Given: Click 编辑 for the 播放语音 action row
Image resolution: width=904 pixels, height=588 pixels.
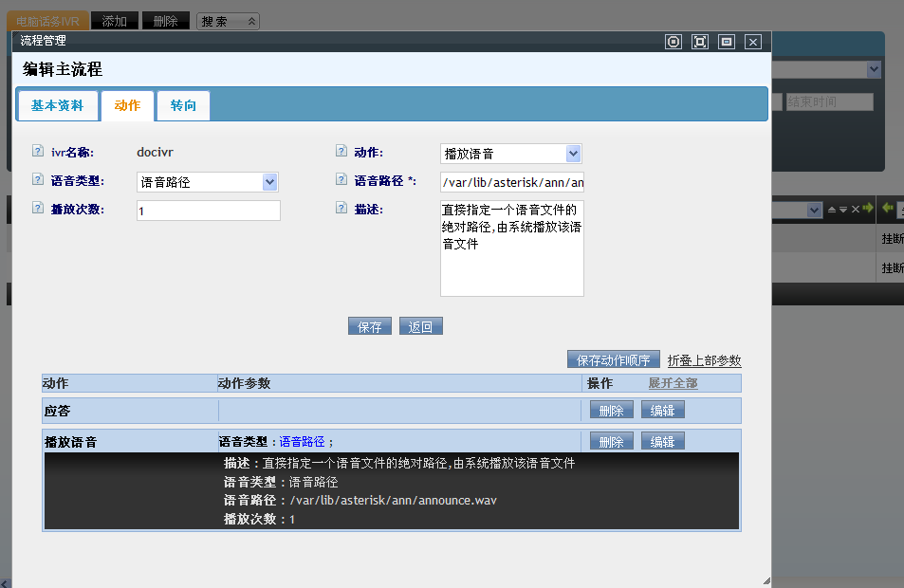Looking at the screenshot, I should point(662,441).
